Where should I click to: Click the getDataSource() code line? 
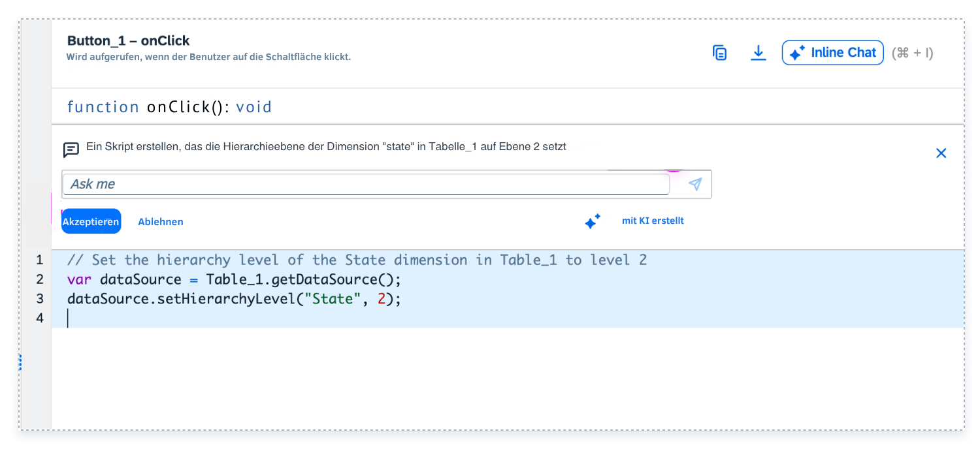(x=233, y=279)
